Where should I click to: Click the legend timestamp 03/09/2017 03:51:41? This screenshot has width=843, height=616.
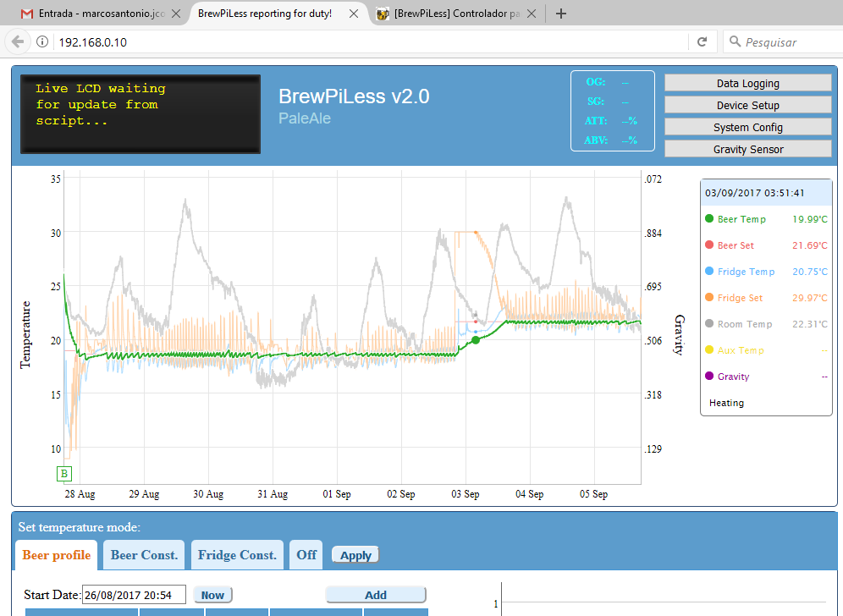[x=755, y=193]
